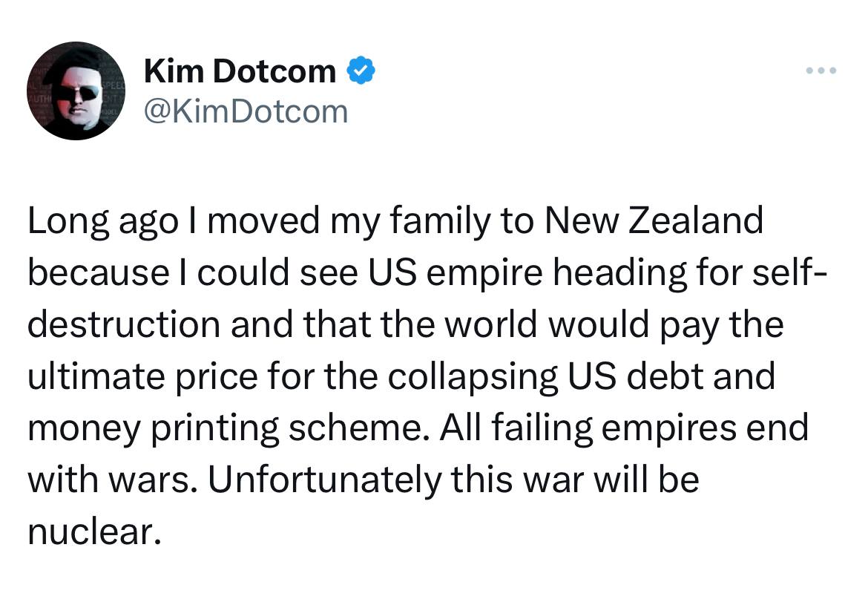This screenshot has width=868, height=602.
Task: Click the display name Kim Dotcom
Action: tap(240, 71)
